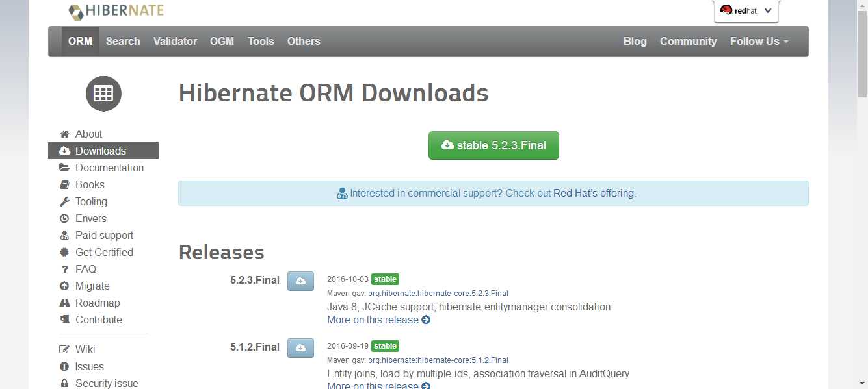Click the hibernate-core:5.2.3.Final Maven gav
This screenshot has width=868, height=389.
tap(438, 294)
